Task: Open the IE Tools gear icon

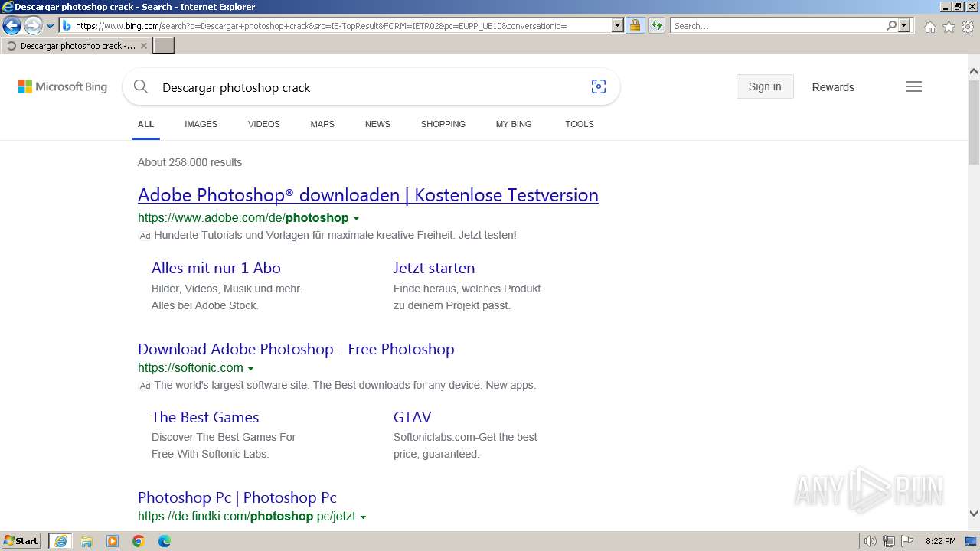Action: click(x=968, y=27)
